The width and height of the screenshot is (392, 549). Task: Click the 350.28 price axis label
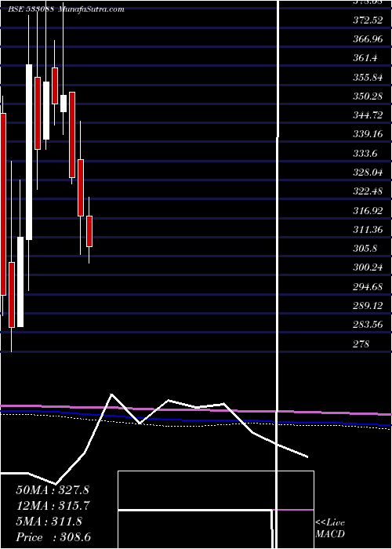click(368, 96)
